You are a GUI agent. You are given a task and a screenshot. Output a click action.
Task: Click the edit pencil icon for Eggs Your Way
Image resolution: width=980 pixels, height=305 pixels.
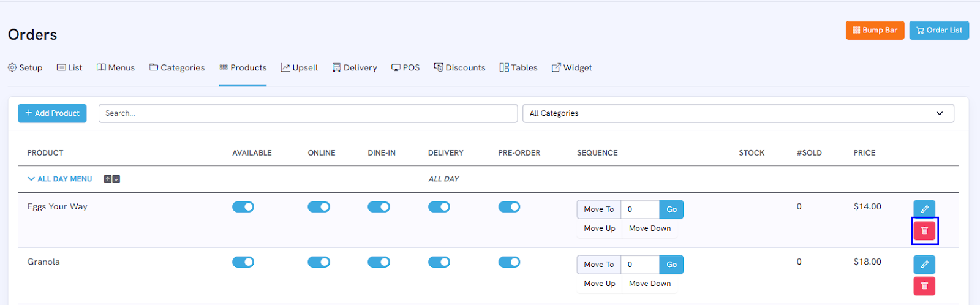click(x=924, y=209)
